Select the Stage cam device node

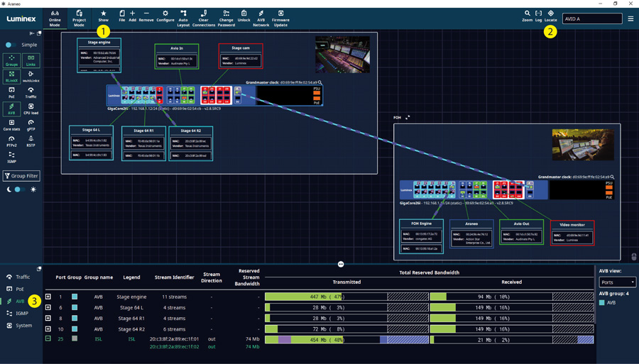(241, 56)
